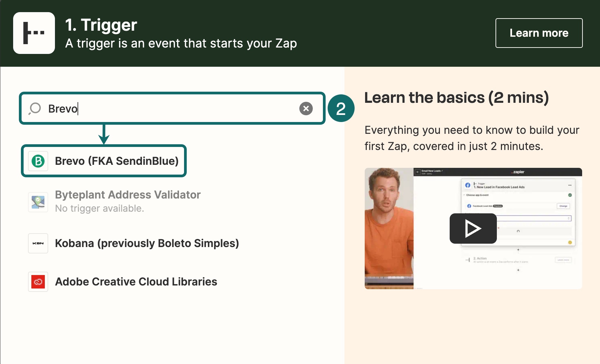Clear the Brevo search text
The width and height of the screenshot is (600, 364).
pyautogui.click(x=306, y=109)
